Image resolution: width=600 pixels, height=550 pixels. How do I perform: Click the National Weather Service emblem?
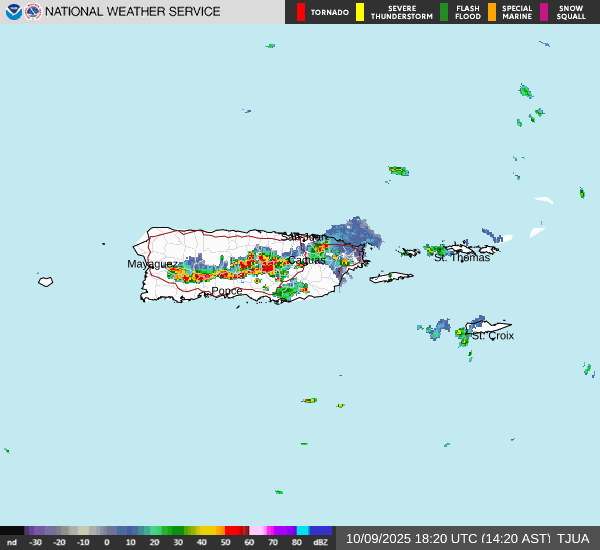click(x=33, y=12)
